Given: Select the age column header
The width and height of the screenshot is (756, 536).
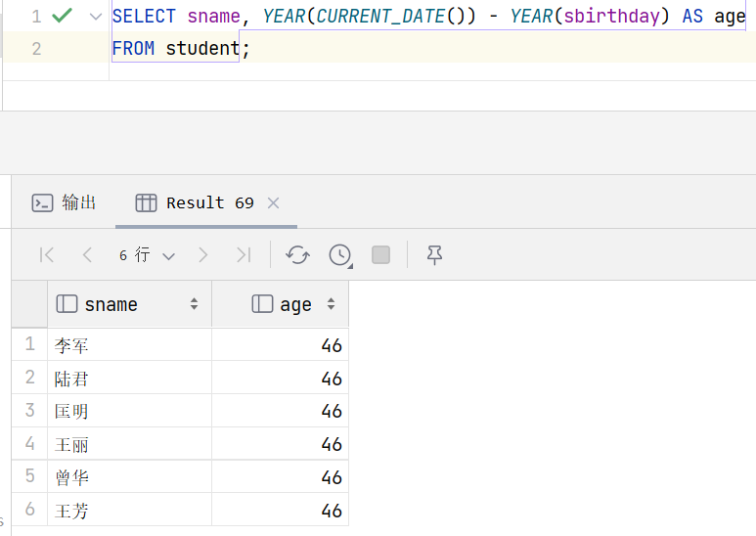Looking at the screenshot, I should 280,304.
